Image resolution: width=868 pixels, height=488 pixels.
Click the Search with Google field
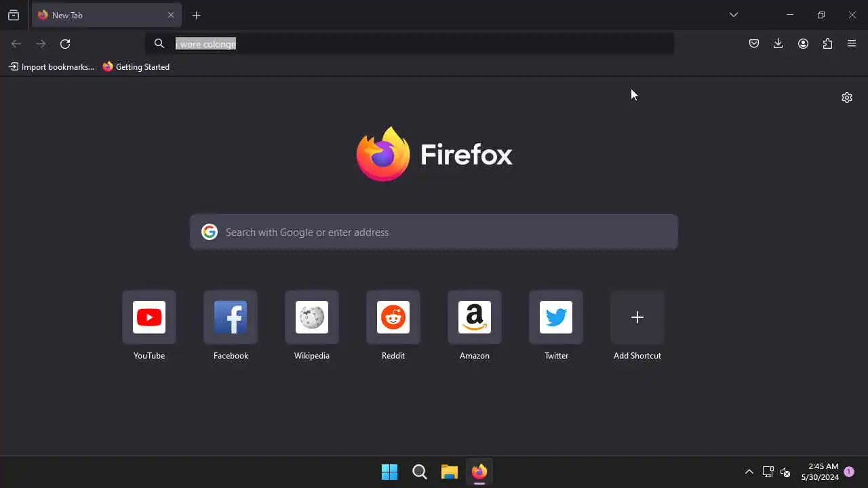[434, 232]
